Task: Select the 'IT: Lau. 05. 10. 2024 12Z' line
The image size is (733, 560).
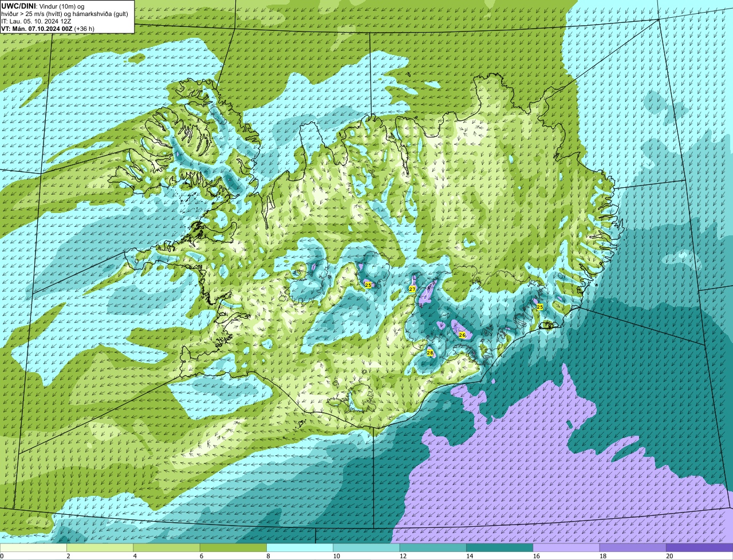Action: click(36, 21)
